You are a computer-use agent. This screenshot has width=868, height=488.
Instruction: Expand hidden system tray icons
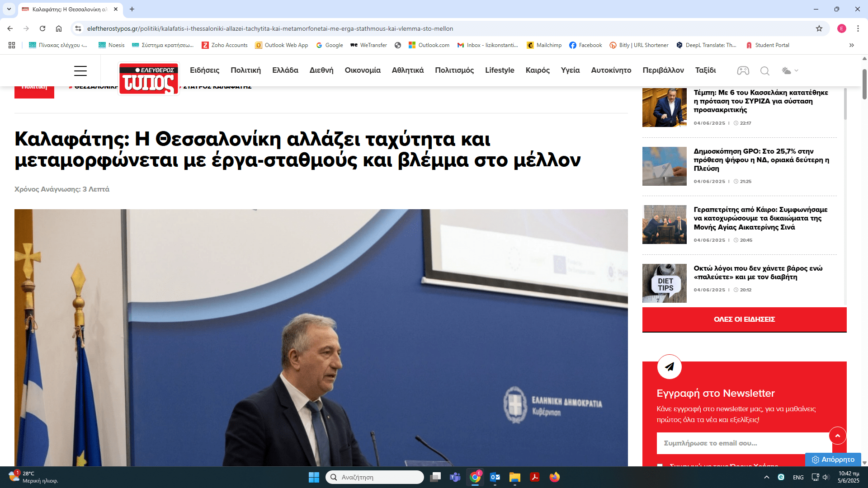[x=766, y=477]
